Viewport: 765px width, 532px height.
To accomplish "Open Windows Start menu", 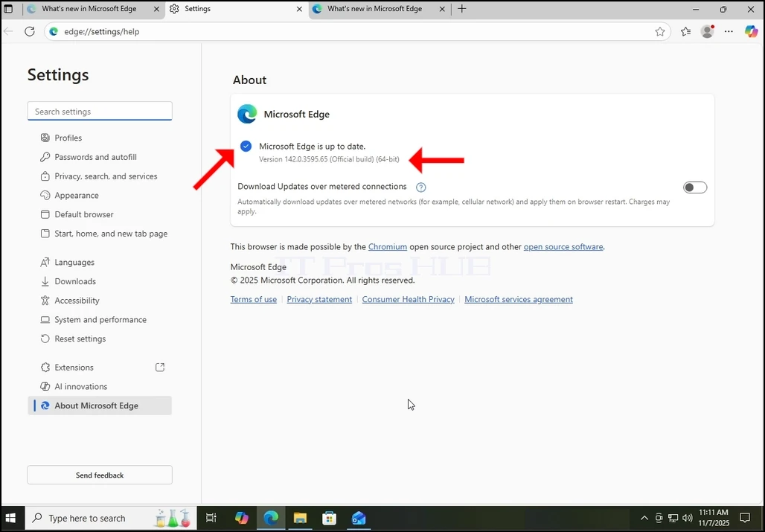I will tap(10, 518).
